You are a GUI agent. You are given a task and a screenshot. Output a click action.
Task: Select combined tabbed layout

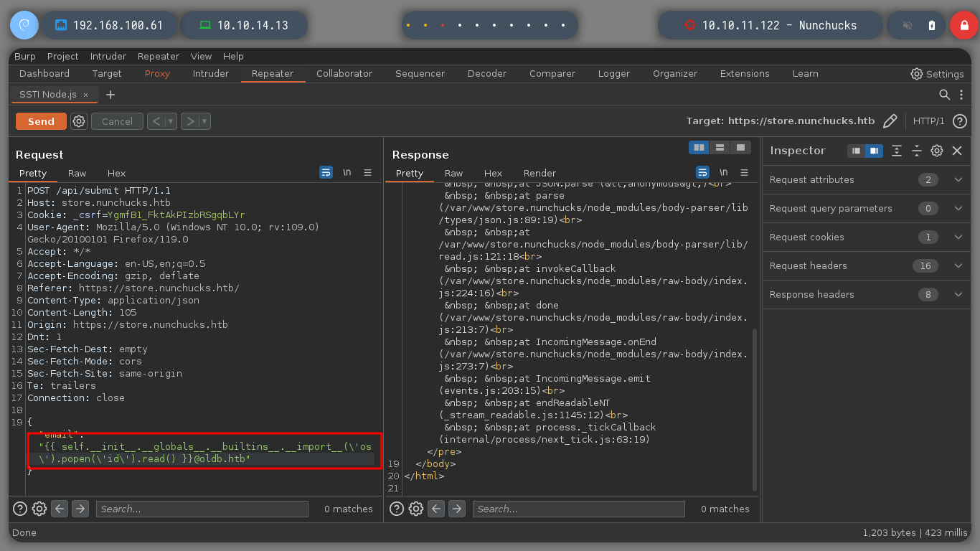coord(740,148)
